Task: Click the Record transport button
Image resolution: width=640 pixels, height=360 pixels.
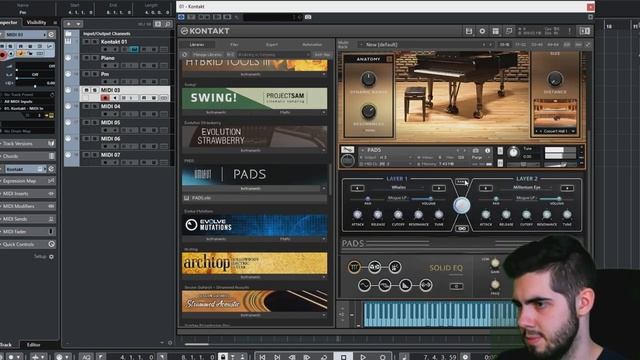Action: (382, 357)
